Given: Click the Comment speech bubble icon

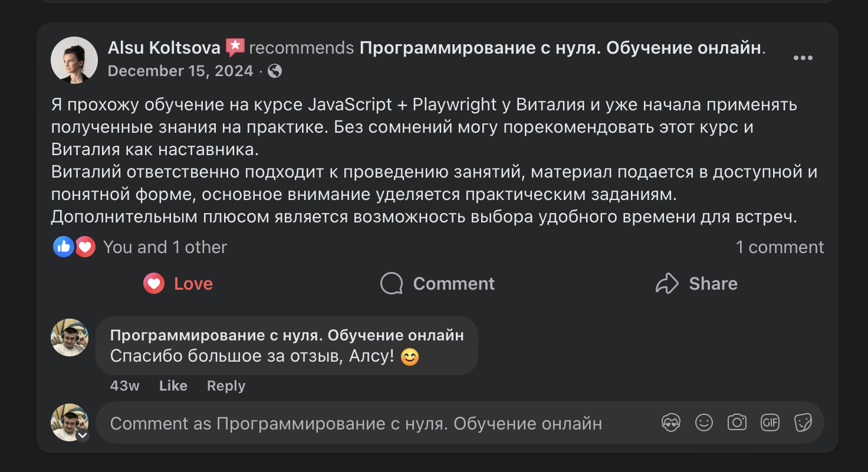Looking at the screenshot, I should pyautogui.click(x=391, y=283).
